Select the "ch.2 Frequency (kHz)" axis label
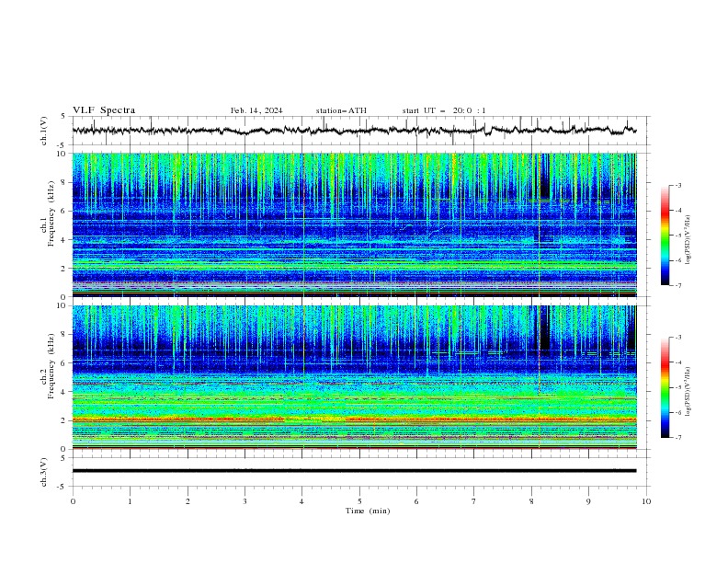Screen dimensions: 728x563 pyautogui.click(x=48, y=366)
